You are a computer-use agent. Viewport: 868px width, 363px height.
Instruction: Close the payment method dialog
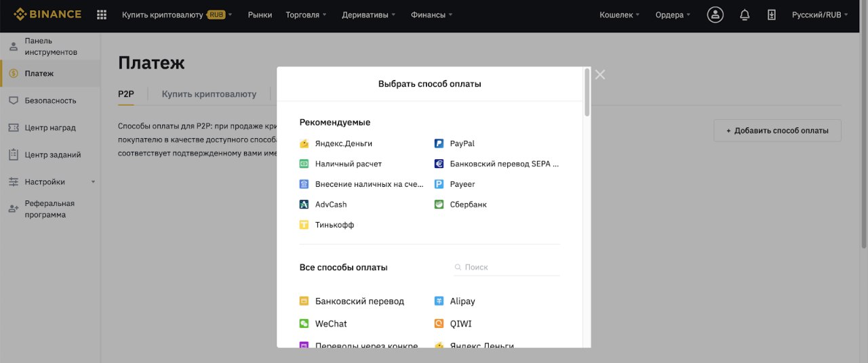click(600, 74)
